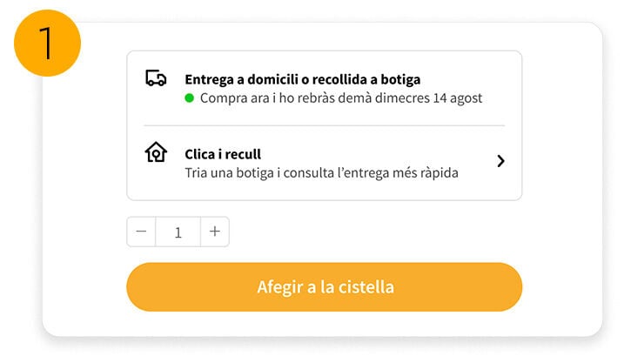Expand Clica i recull chevron arrow
Viewport: 644px width, 363px height.
[500, 161]
